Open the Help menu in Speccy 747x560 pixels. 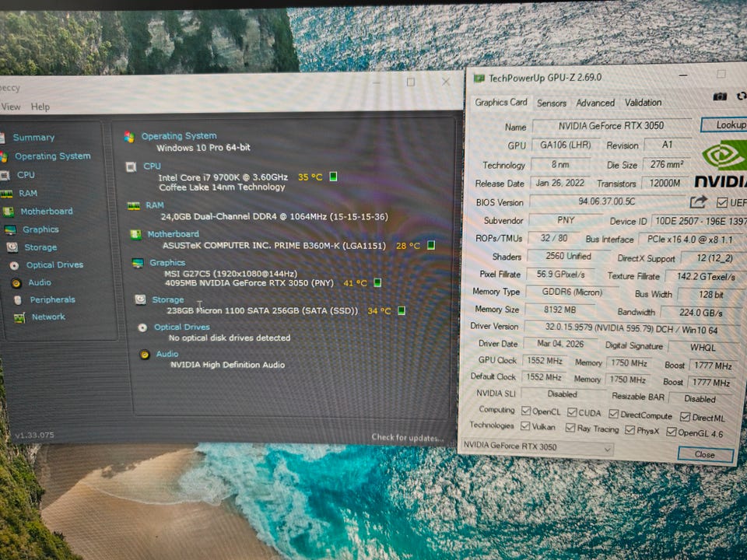click(40, 107)
